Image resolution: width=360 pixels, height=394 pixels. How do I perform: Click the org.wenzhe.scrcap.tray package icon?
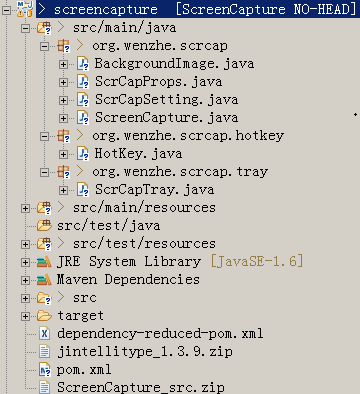point(63,172)
